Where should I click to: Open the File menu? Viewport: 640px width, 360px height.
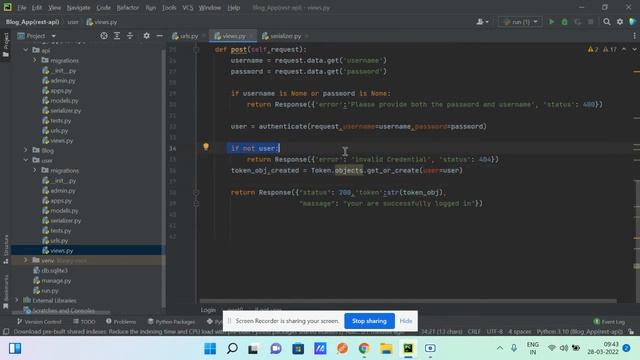(x=21, y=8)
